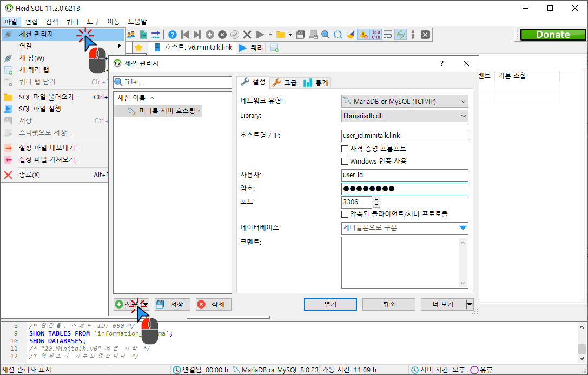Click the 저장 button in session manager

(173, 304)
